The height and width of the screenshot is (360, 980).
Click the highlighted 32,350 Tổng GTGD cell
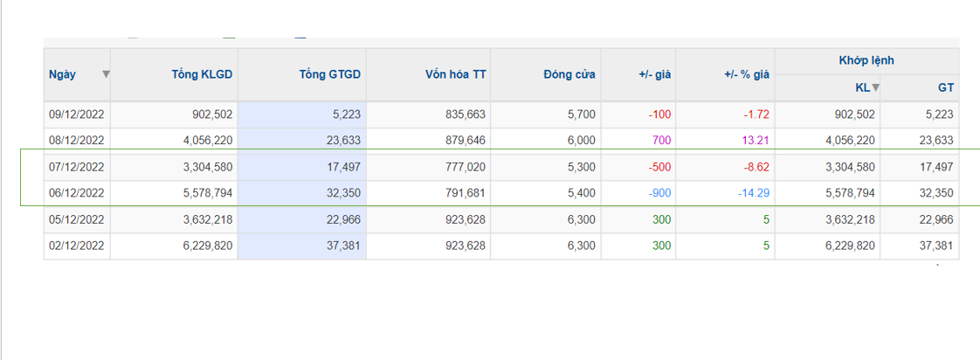pos(302,193)
